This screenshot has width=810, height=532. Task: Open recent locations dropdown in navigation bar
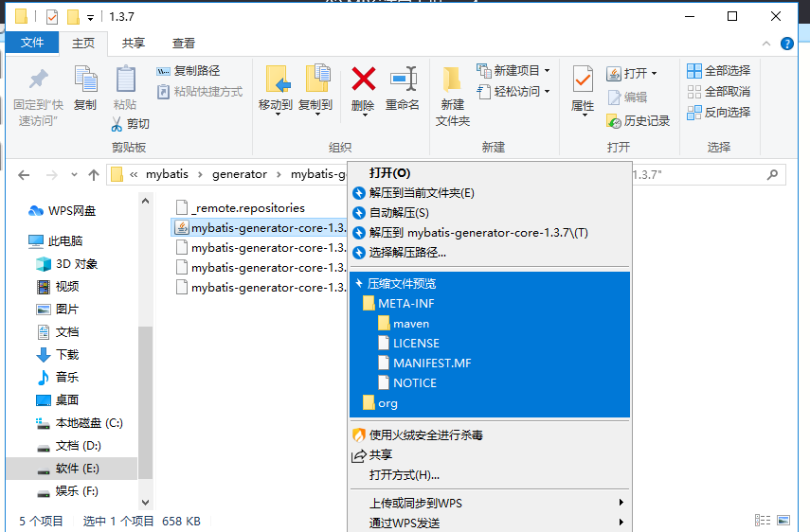(x=75, y=175)
